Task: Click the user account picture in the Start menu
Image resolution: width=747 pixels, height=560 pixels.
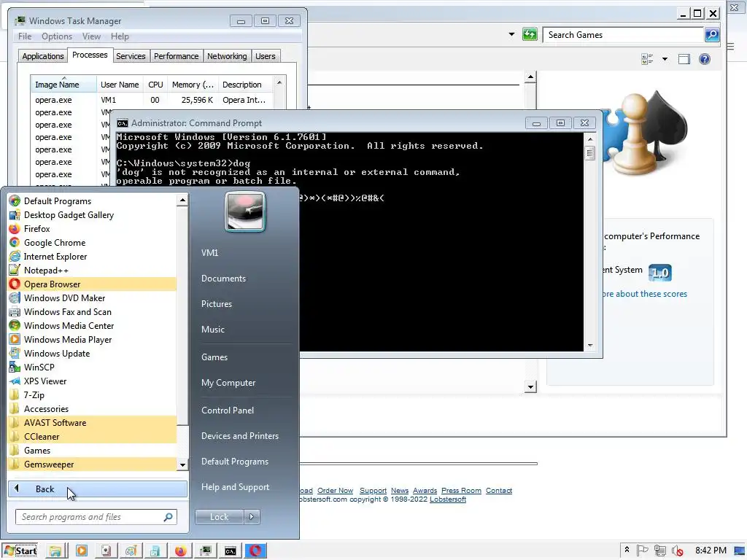Action: click(x=245, y=212)
